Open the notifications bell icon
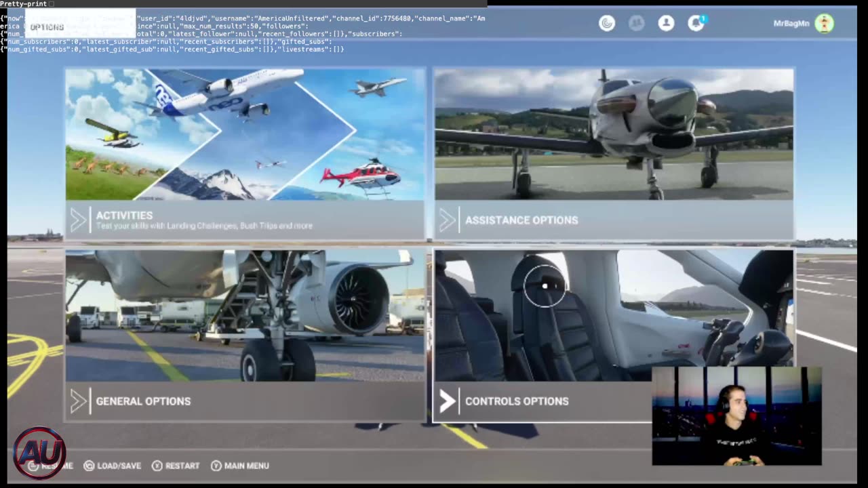This screenshot has width=868, height=488. pyautogui.click(x=696, y=23)
